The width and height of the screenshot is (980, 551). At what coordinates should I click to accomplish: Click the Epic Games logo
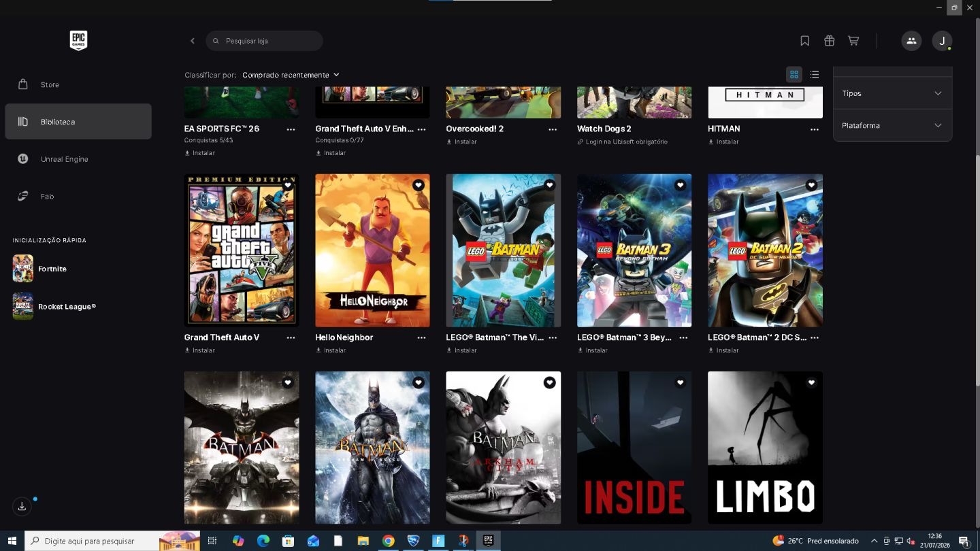click(x=78, y=40)
